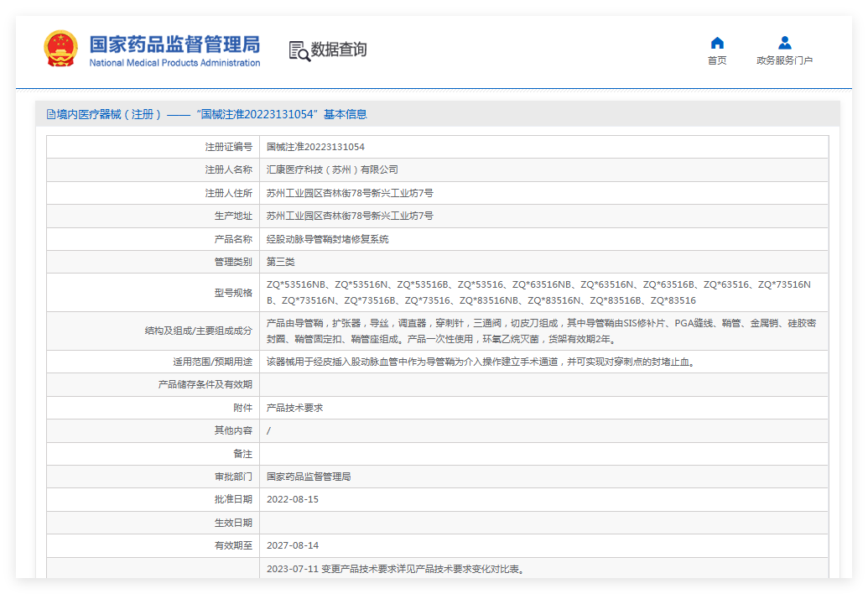Click the 适用范围/预期用途 label
The width and height of the screenshot is (868, 594).
click(x=212, y=362)
